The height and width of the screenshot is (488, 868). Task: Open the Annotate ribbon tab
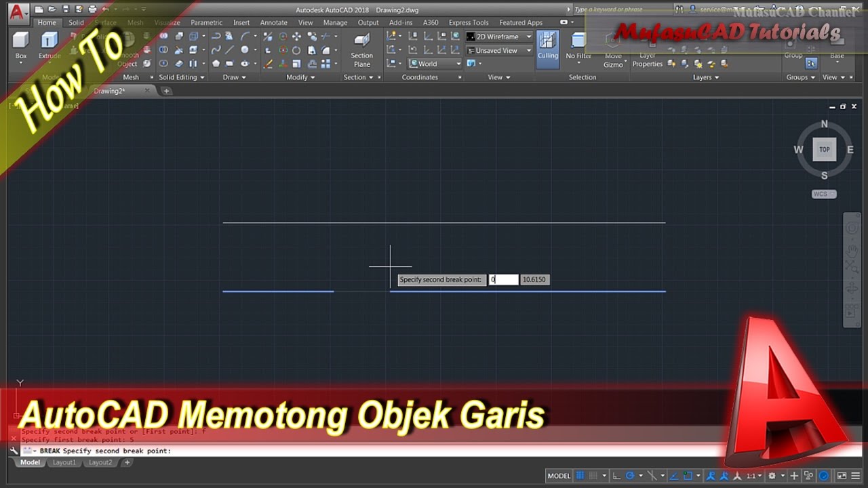pos(274,22)
